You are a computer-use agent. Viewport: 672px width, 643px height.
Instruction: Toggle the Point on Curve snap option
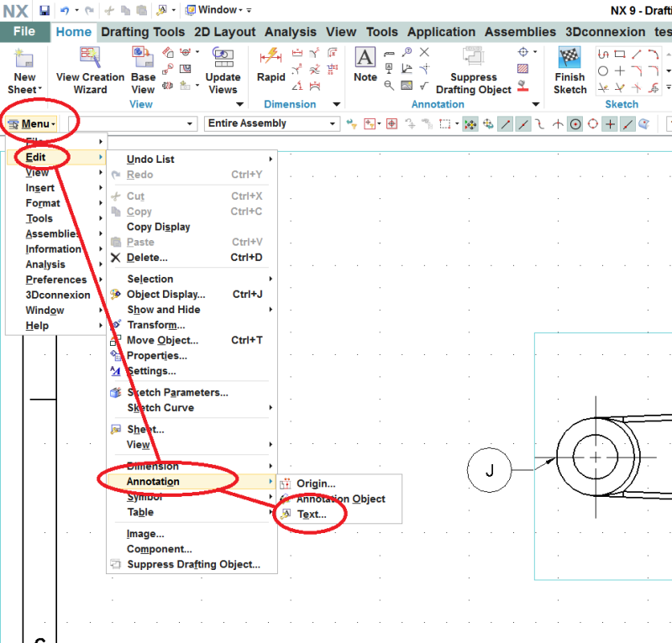pos(627,124)
